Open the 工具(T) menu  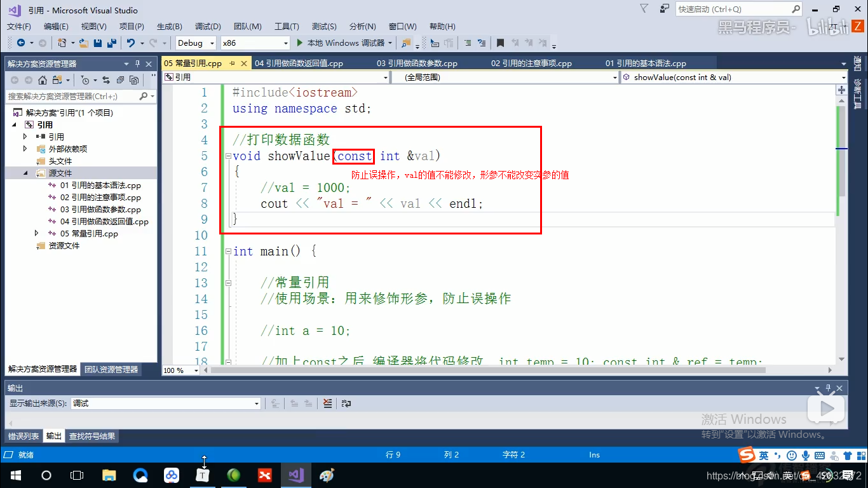(287, 26)
